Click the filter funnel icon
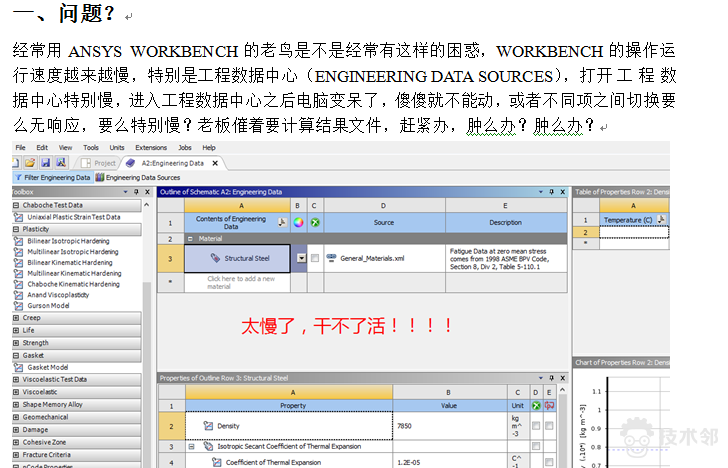 point(18,177)
